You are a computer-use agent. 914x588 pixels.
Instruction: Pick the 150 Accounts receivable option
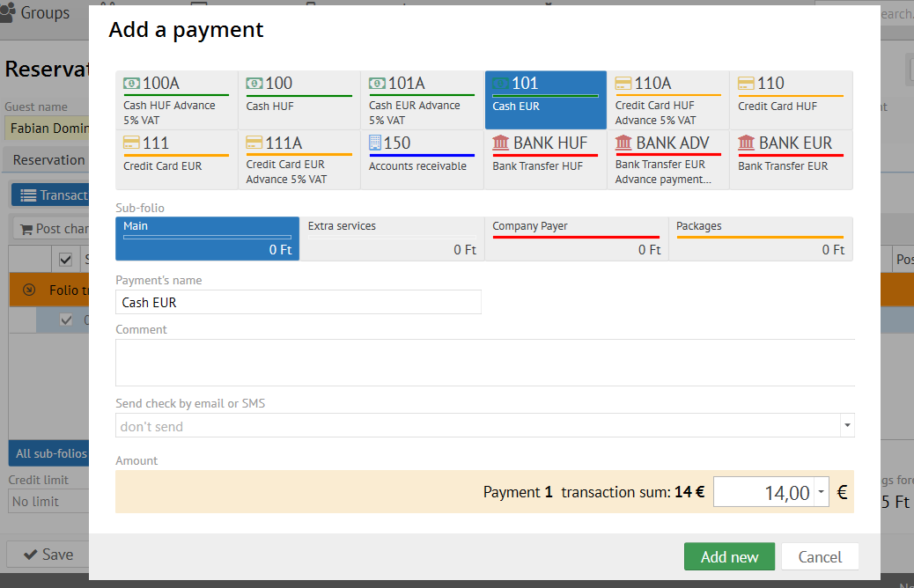[422, 159]
